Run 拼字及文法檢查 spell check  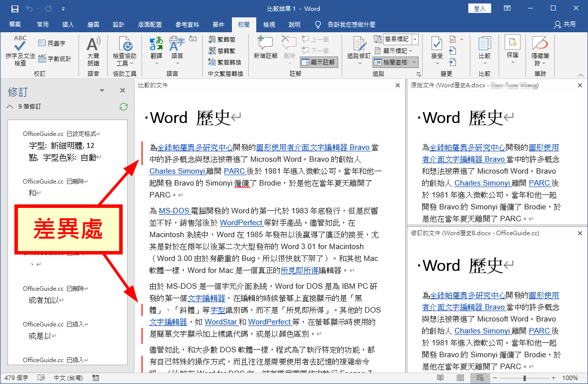(20, 51)
